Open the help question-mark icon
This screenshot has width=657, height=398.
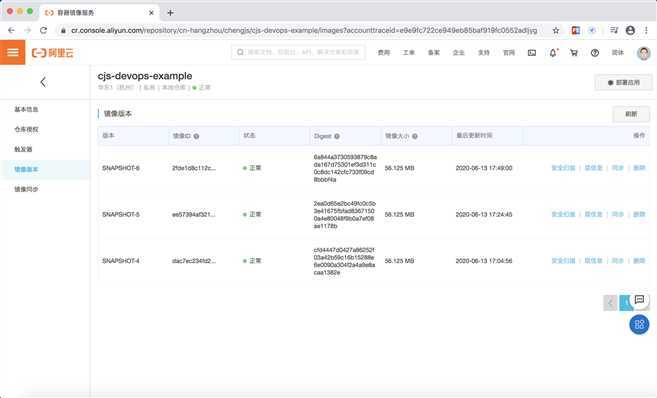point(595,53)
